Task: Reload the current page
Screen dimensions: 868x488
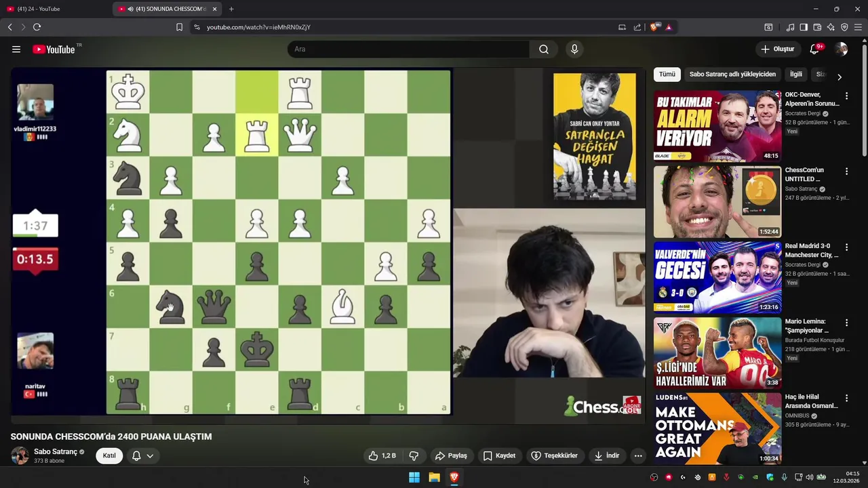Action: pos(37,27)
